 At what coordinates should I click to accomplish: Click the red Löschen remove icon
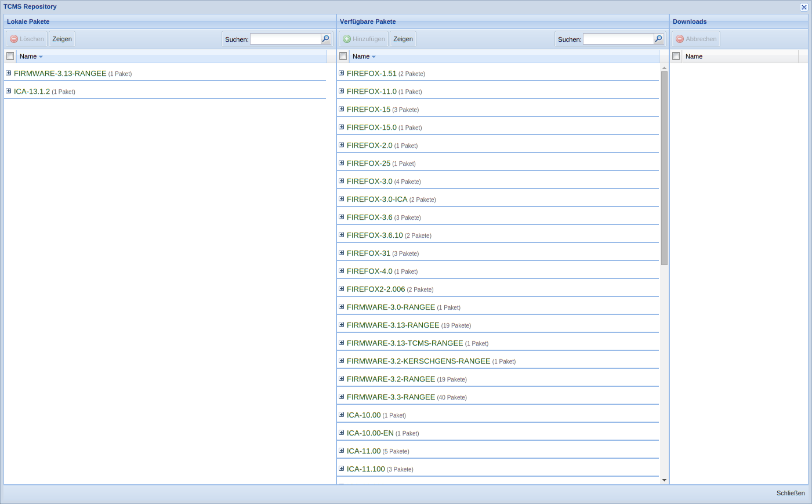coord(13,39)
